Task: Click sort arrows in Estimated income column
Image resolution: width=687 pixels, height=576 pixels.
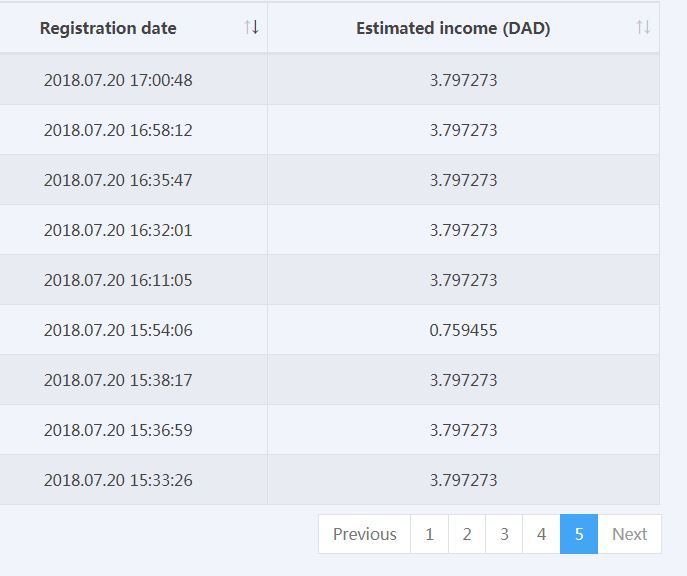Action: 643,28
